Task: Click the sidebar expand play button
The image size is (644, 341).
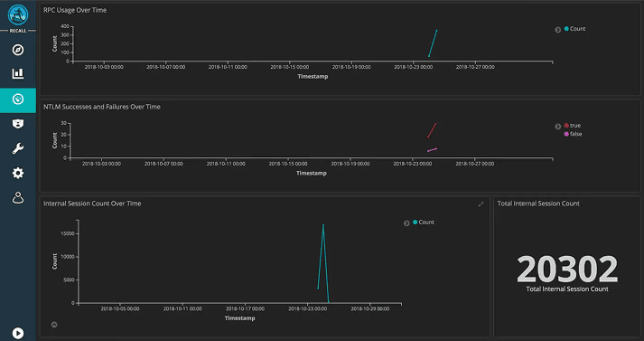Action: tap(18, 333)
